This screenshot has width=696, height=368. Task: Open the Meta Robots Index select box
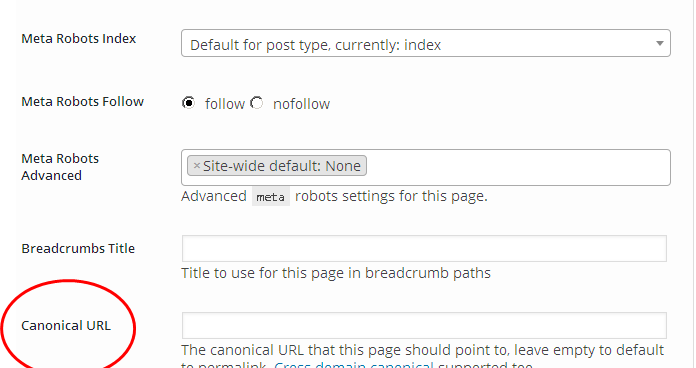click(x=426, y=43)
